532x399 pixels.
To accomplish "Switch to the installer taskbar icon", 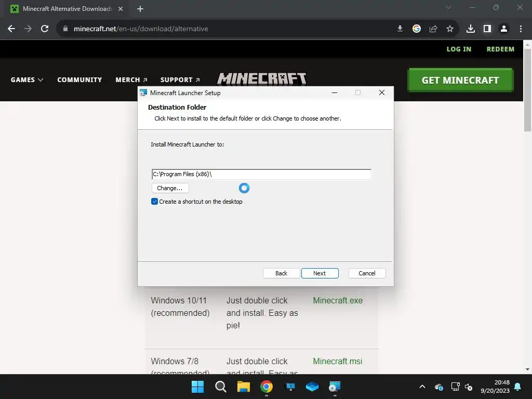I will (x=335, y=387).
